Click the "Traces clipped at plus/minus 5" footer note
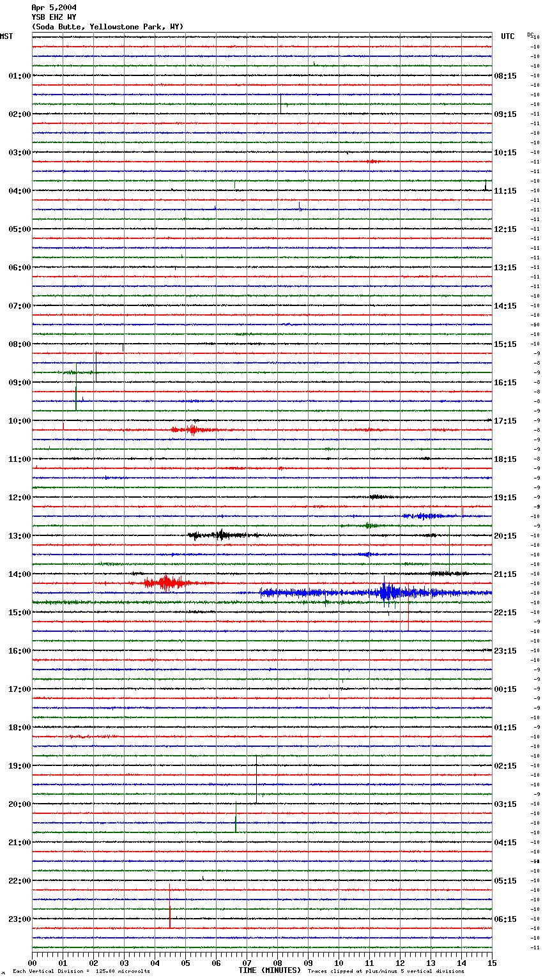Viewport: 543px width, 980px height. click(x=386, y=972)
